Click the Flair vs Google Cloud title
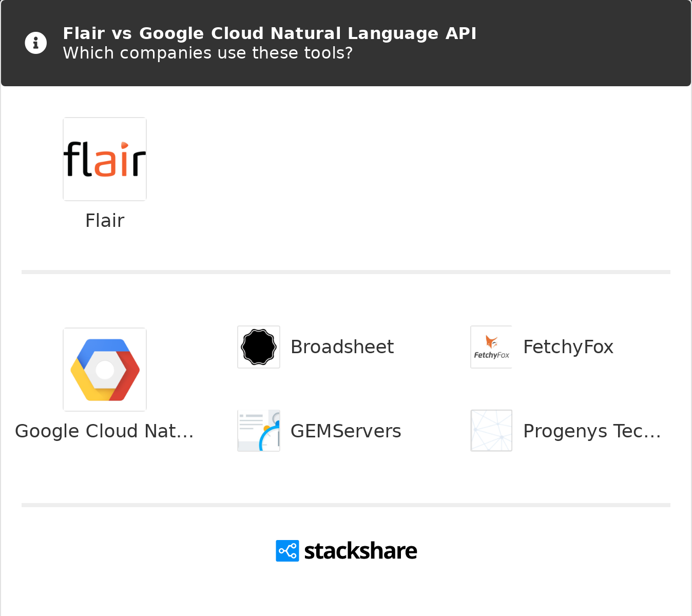Viewport: 692px width, 616px height. tap(270, 33)
